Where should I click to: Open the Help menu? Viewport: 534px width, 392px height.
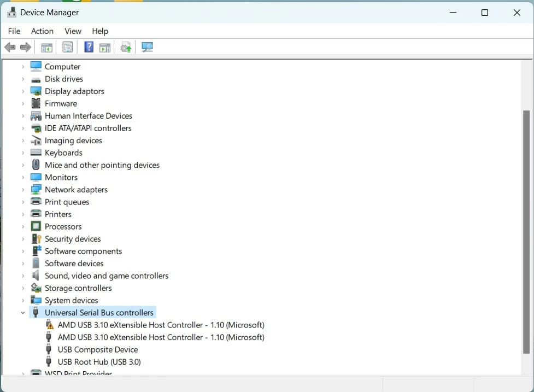click(100, 31)
